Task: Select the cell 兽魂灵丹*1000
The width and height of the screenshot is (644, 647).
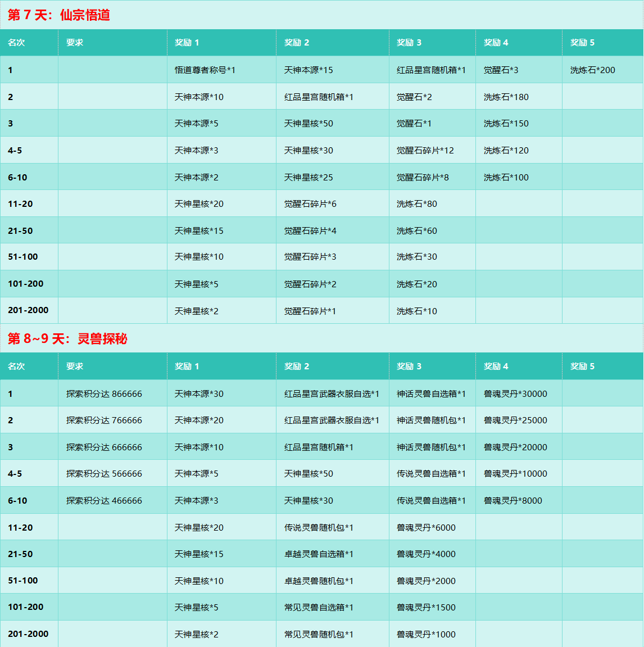Action: point(432,634)
